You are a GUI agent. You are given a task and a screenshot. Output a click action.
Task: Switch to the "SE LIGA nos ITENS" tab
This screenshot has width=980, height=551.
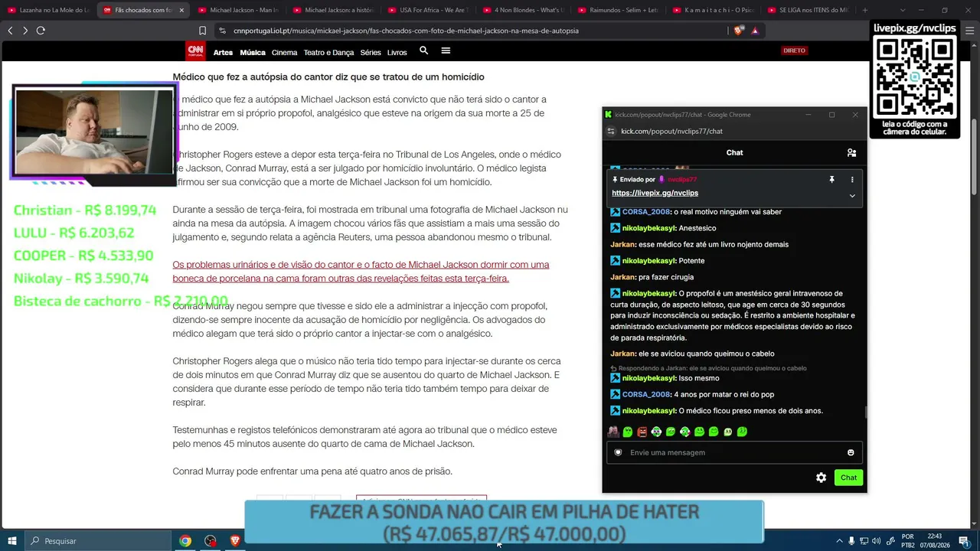coord(807,10)
